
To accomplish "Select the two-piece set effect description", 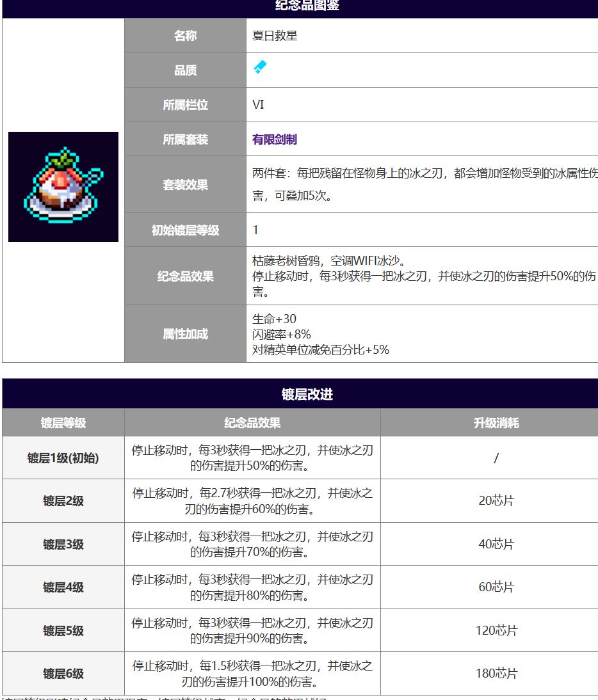I will (424, 184).
